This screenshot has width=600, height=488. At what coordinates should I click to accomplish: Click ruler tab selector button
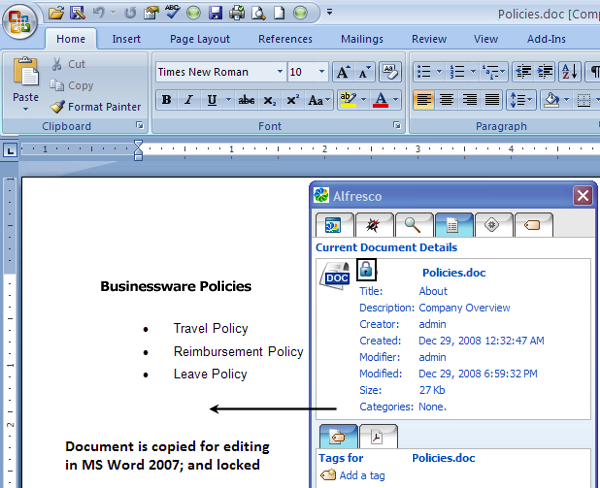(10, 151)
